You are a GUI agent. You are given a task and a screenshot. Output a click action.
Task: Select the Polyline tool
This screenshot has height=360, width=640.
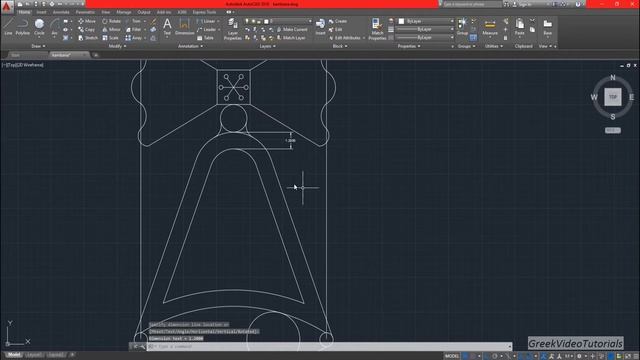tap(22, 27)
